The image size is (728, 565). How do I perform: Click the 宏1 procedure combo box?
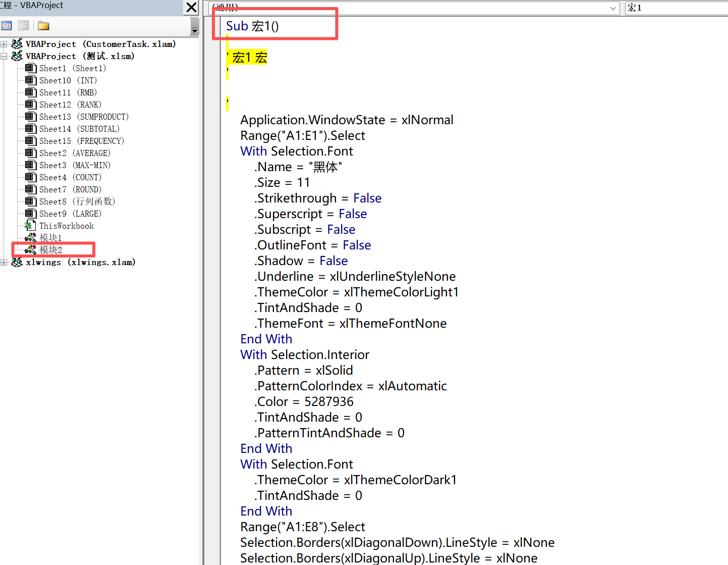pyautogui.click(x=676, y=8)
